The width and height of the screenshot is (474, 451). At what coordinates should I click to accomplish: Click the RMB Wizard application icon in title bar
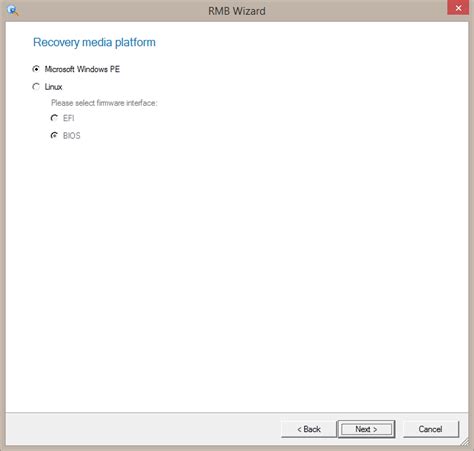[13, 10]
